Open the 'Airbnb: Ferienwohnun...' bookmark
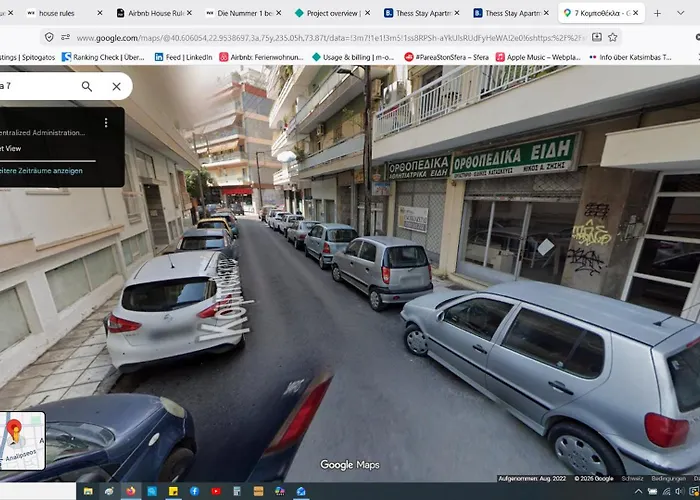This screenshot has width=700, height=500. [x=261, y=57]
